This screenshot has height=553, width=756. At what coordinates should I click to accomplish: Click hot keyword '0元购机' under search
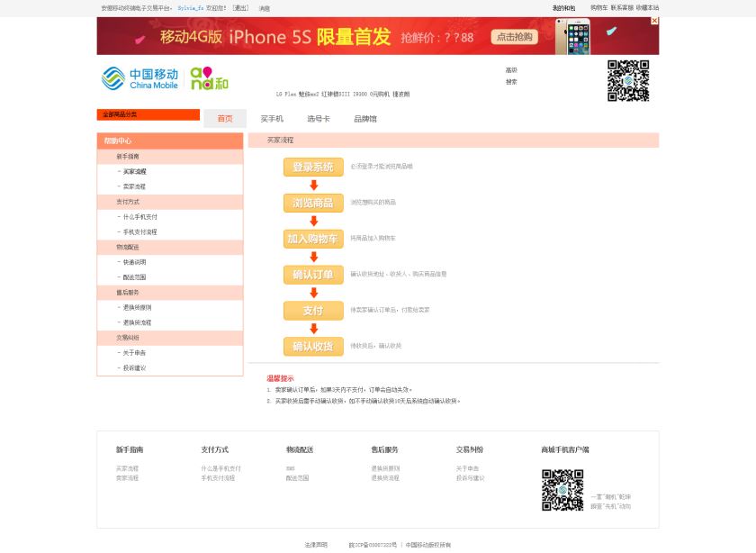(380, 94)
